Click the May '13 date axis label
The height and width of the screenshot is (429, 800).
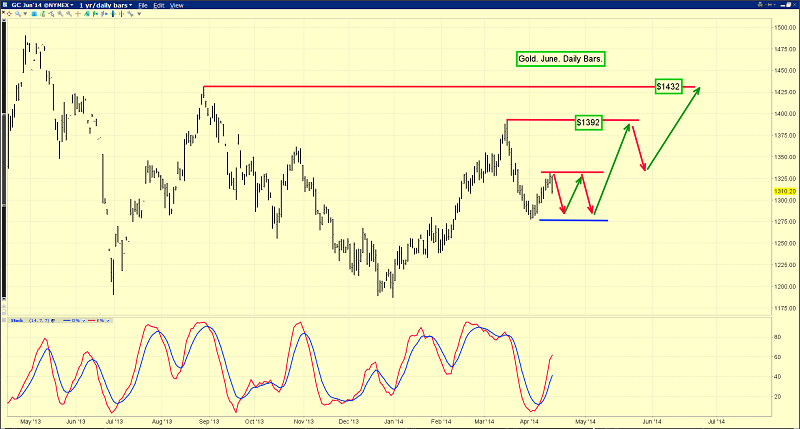30,422
